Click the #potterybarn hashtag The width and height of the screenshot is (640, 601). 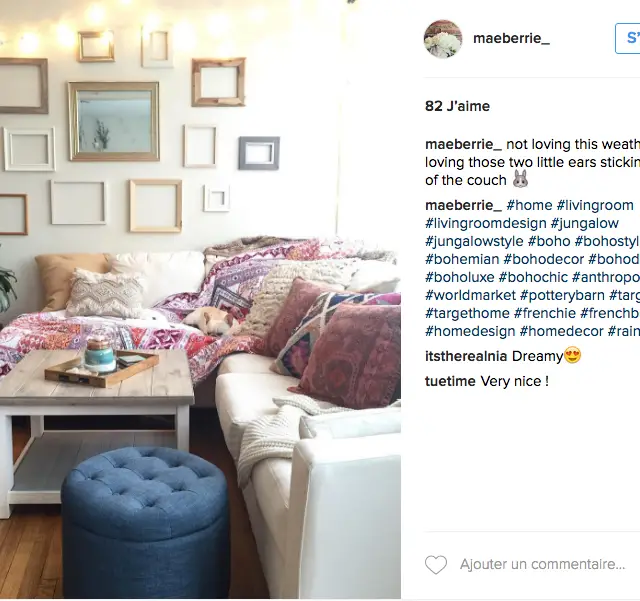[562, 295]
